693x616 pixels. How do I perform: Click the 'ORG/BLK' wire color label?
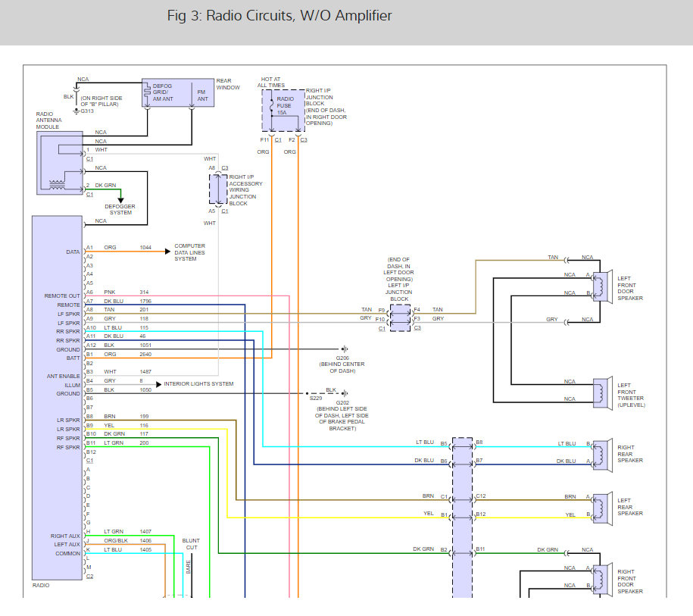tap(116, 541)
